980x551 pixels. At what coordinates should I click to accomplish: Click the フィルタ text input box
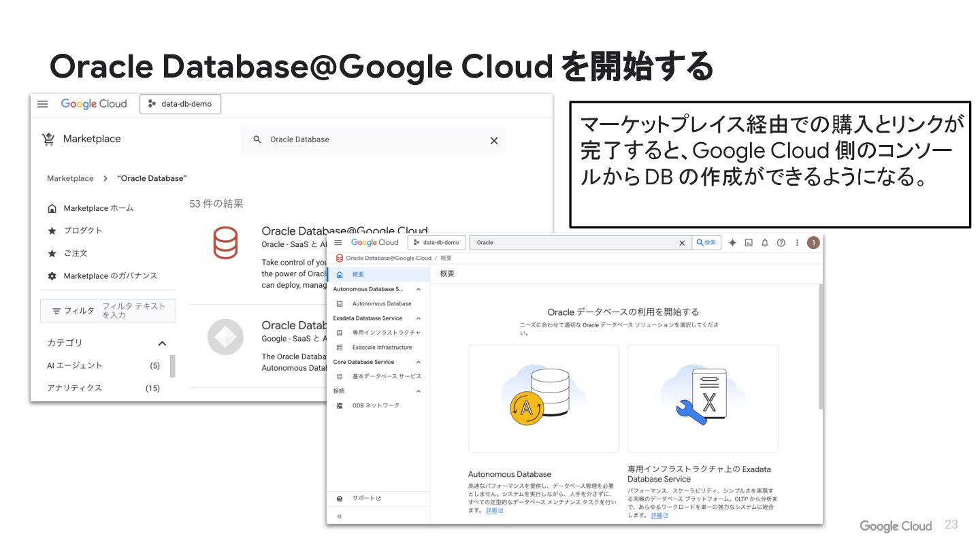(x=108, y=311)
